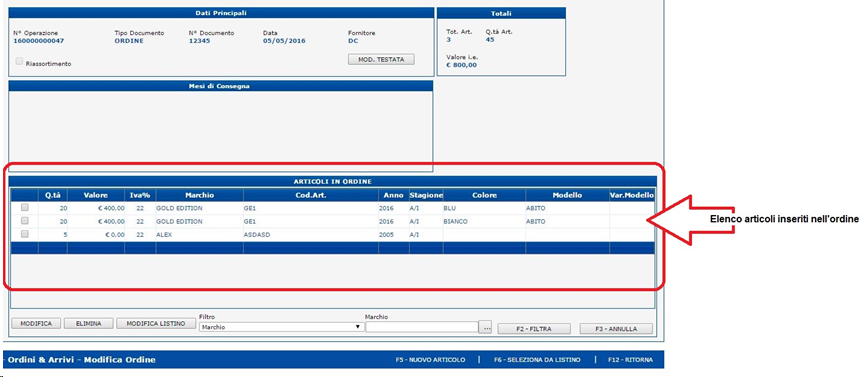Click the Var.Modello column header

632,195
